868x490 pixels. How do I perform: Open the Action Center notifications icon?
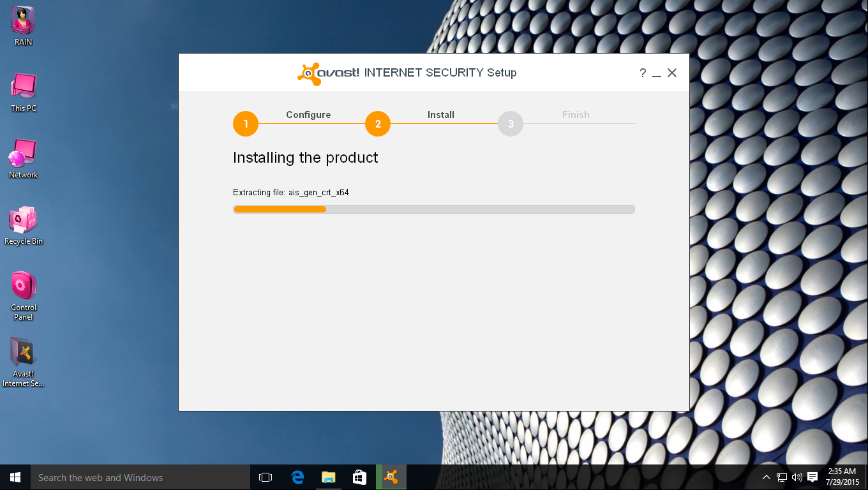tap(812, 477)
